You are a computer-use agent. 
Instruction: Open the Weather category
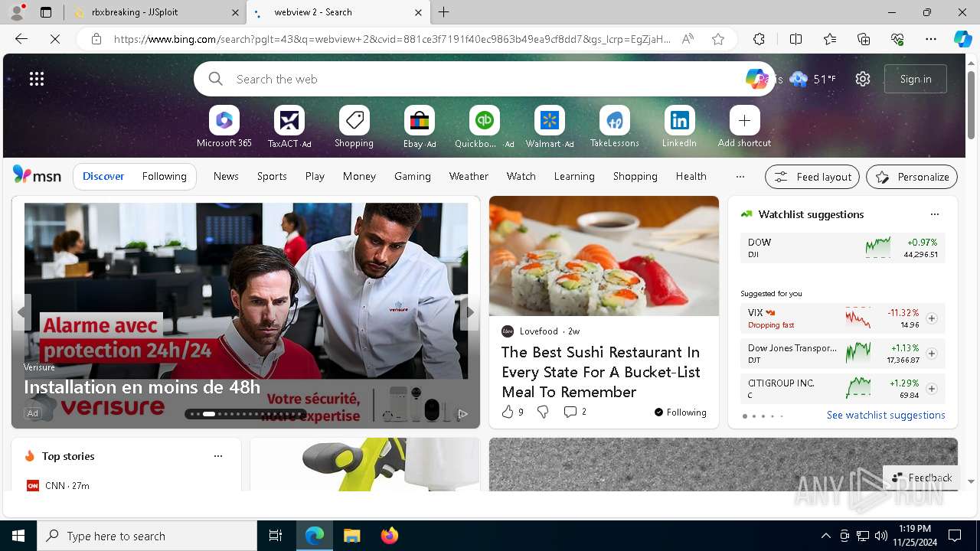(469, 176)
